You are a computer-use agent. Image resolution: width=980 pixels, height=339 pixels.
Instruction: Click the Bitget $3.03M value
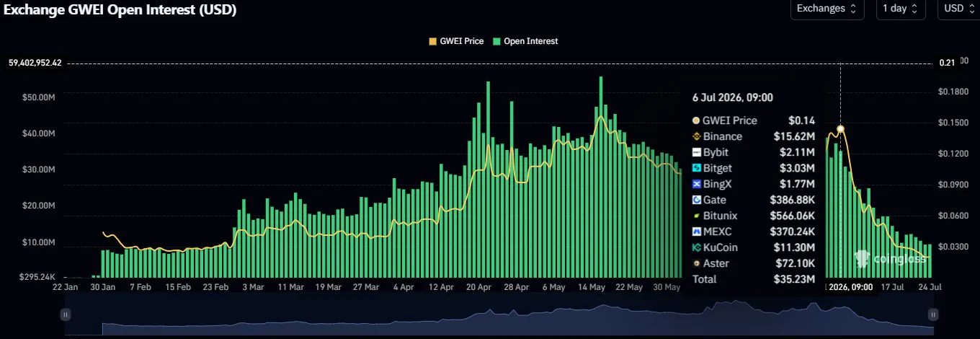(799, 168)
